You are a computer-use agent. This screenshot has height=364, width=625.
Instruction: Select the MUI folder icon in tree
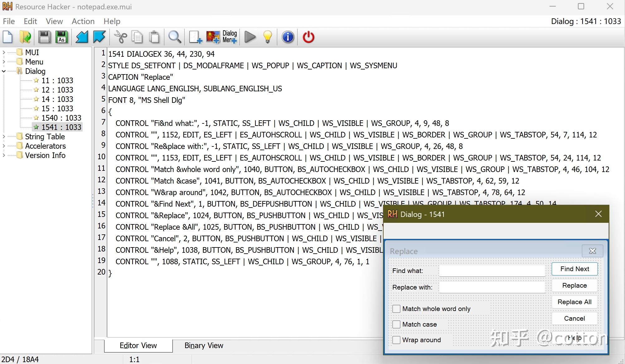pyautogui.click(x=20, y=52)
